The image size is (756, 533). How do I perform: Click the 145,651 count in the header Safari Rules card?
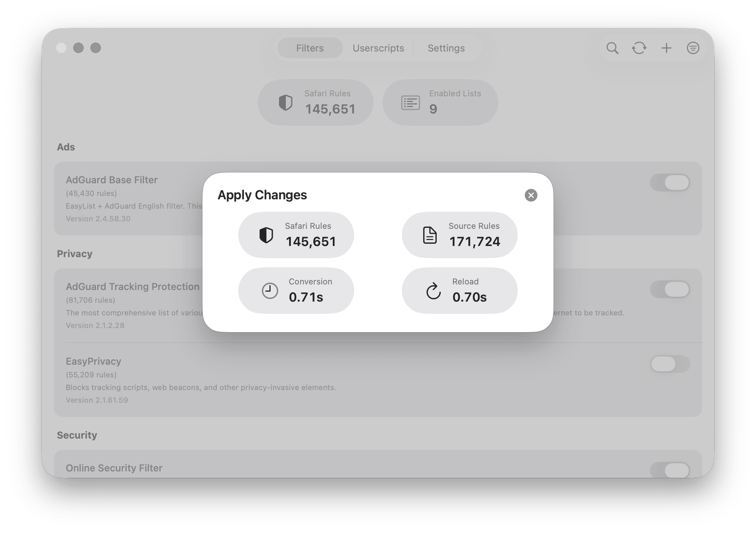click(330, 109)
